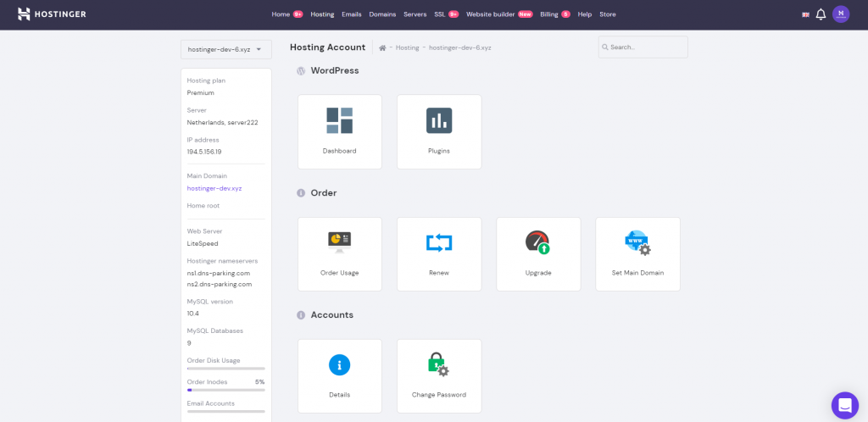Open the Set Main Domain icon
The image size is (868, 422).
click(x=637, y=243)
